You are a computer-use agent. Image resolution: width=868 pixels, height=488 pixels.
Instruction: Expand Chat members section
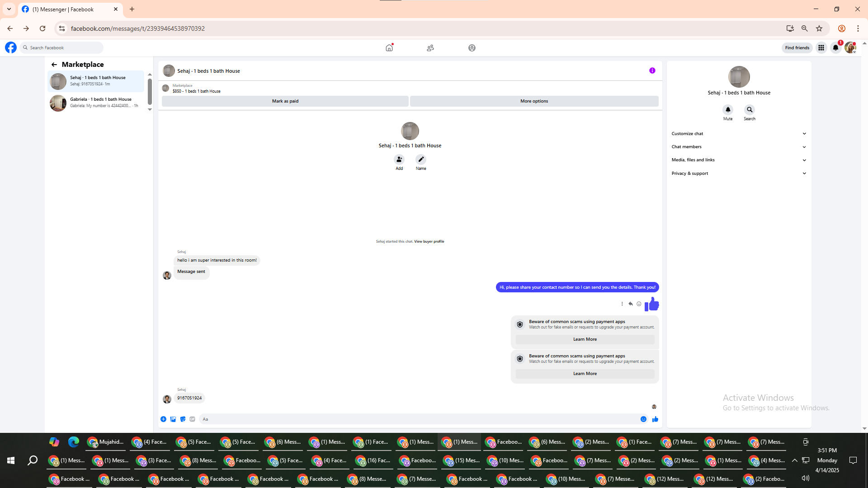739,147
